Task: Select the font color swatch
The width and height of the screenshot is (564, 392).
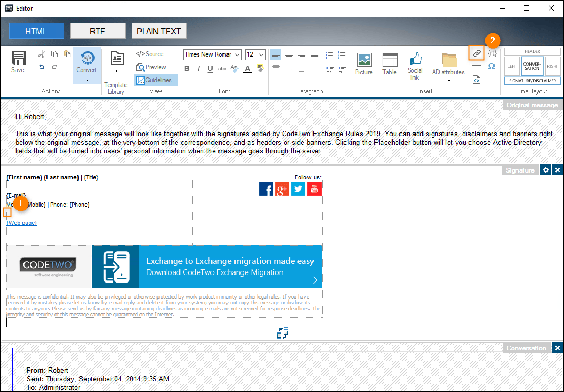Action: [248, 69]
